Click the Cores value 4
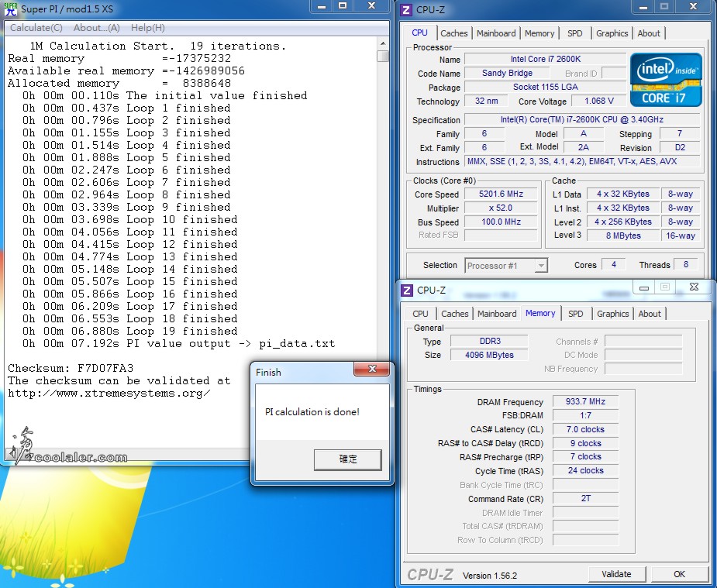The width and height of the screenshot is (717, 588). pyautogui.click(x=614, y=264)
